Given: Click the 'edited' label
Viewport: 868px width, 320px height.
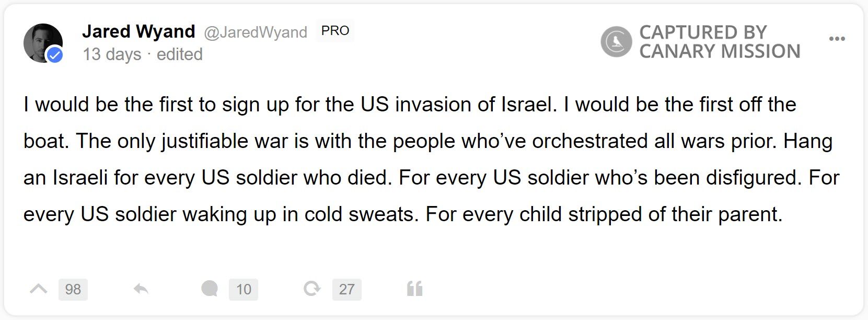Looking at the screenshot, I should coord(179,54).
